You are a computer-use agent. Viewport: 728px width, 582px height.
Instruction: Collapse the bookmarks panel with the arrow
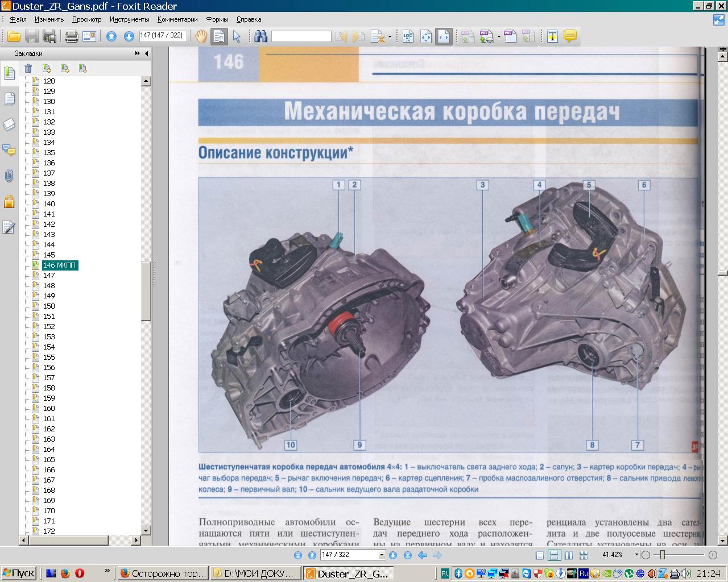coord(147,53)
